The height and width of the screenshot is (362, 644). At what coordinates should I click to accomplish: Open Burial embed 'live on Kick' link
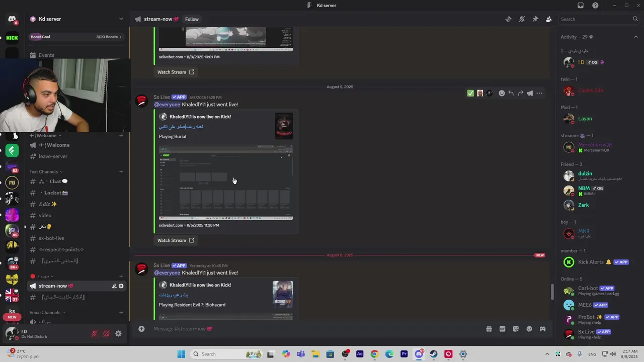pyautogui.click(x=200, y=117)
